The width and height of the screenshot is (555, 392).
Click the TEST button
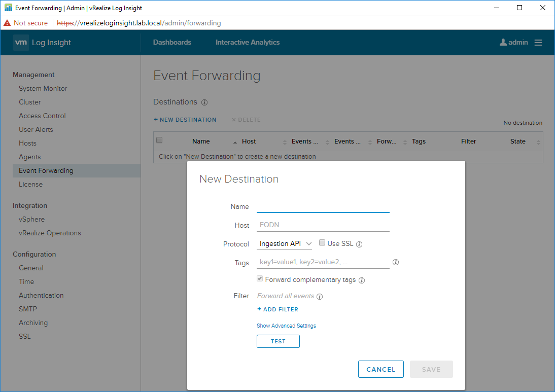[x=278, y=341]
